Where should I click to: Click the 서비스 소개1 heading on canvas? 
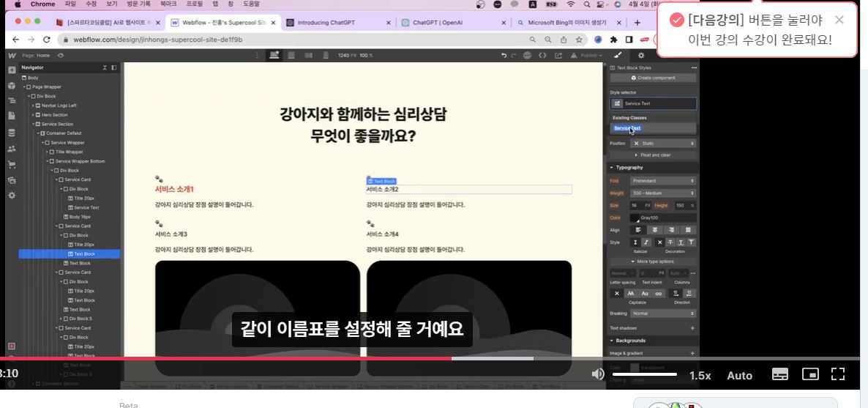click(x=174, y=190)
